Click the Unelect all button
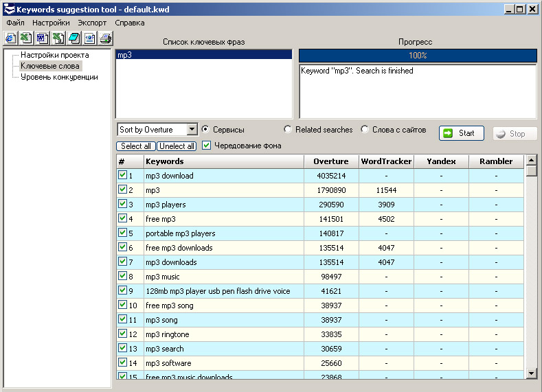The width and height of the screenshot is (542, 392). (x=177, y=146)
